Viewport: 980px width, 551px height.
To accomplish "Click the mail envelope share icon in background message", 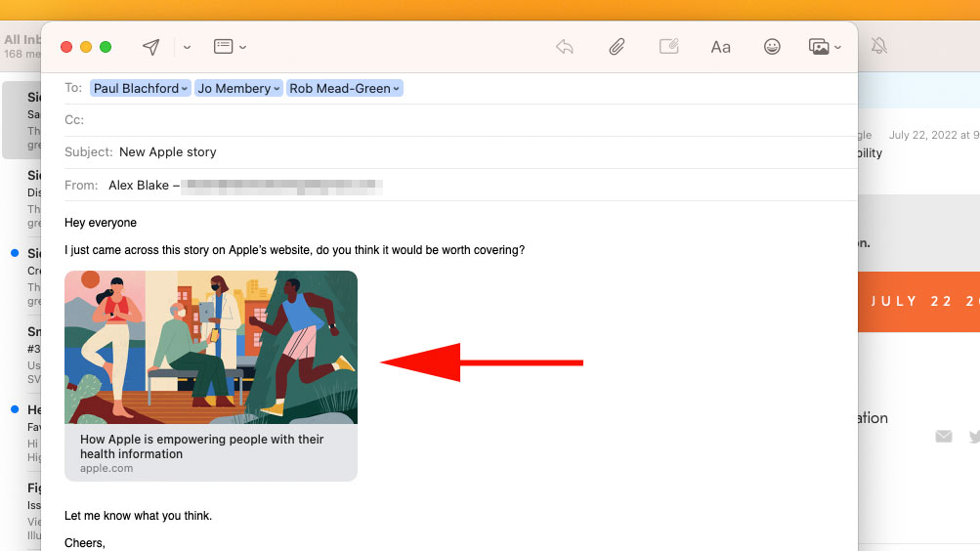I will 944,436.
